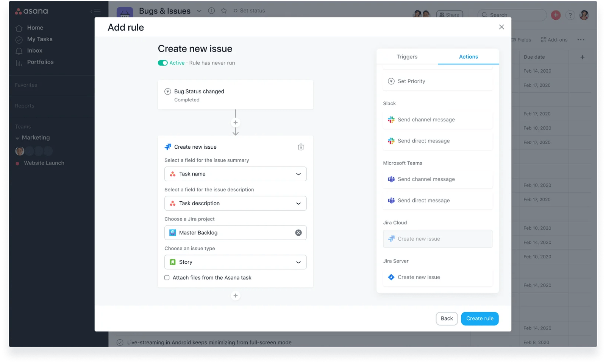Click the Jira Server blue diamond icon
This screenshot has height=364, width=606.
click(x=391, y=277)
